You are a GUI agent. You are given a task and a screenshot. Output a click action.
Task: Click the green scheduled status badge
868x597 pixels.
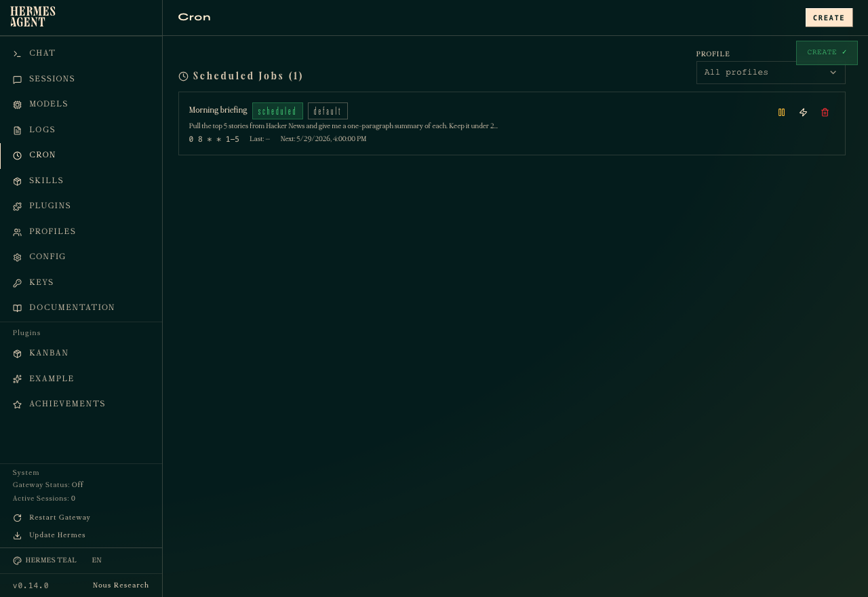click(277, 111)
